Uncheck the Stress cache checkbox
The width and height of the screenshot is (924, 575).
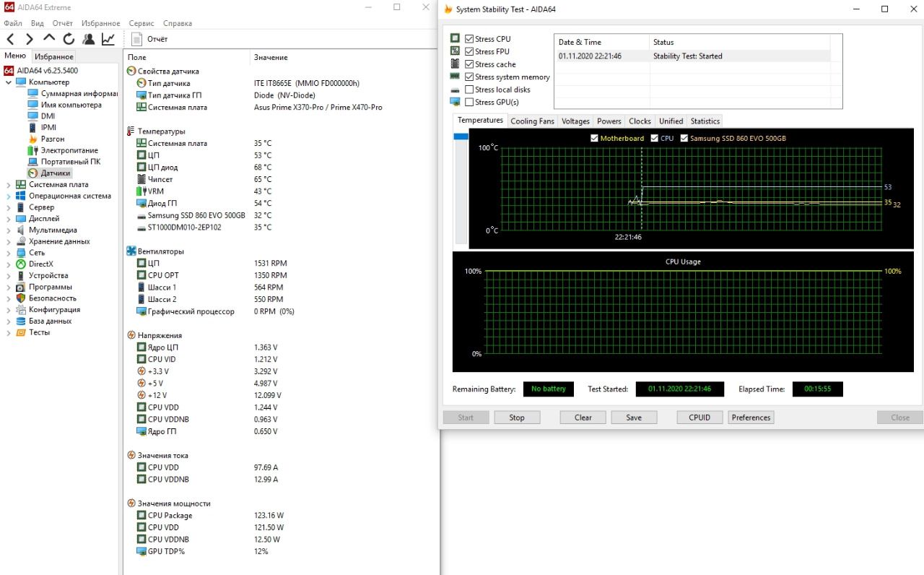(x=469, y=64)
